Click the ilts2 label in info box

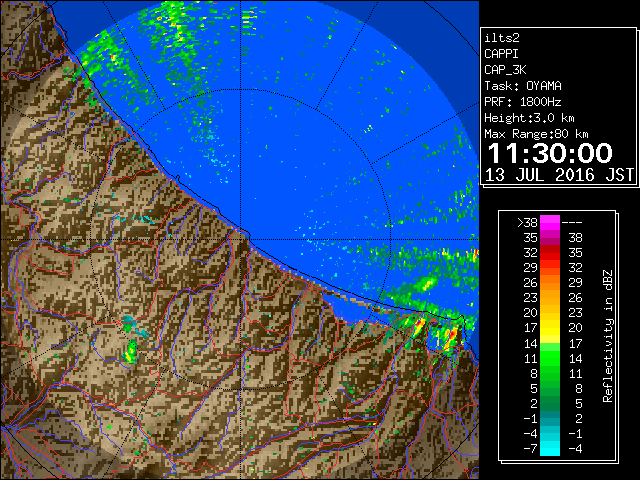[x=502, y=38]
